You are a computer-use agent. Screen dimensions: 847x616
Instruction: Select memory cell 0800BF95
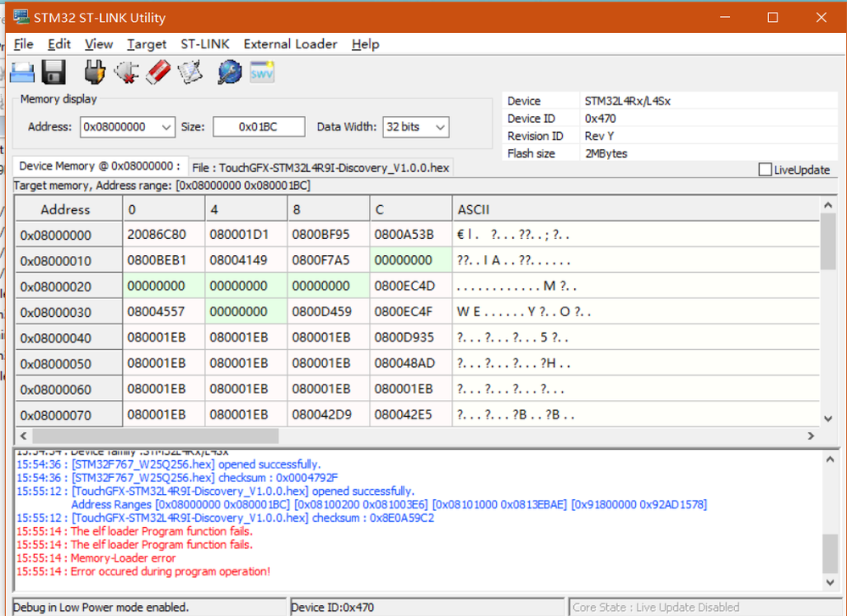point(328,235)
